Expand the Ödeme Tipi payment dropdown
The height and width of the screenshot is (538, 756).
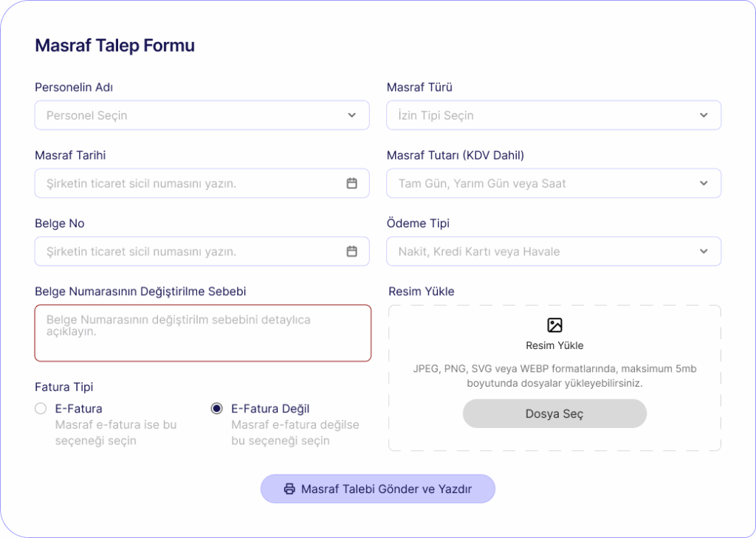coord(543,252)
